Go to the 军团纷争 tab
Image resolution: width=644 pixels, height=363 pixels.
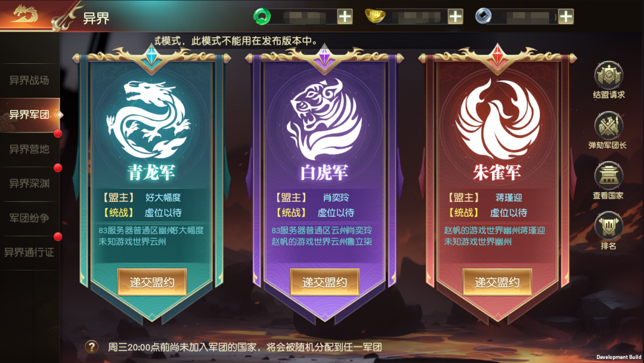coord(30,218)
